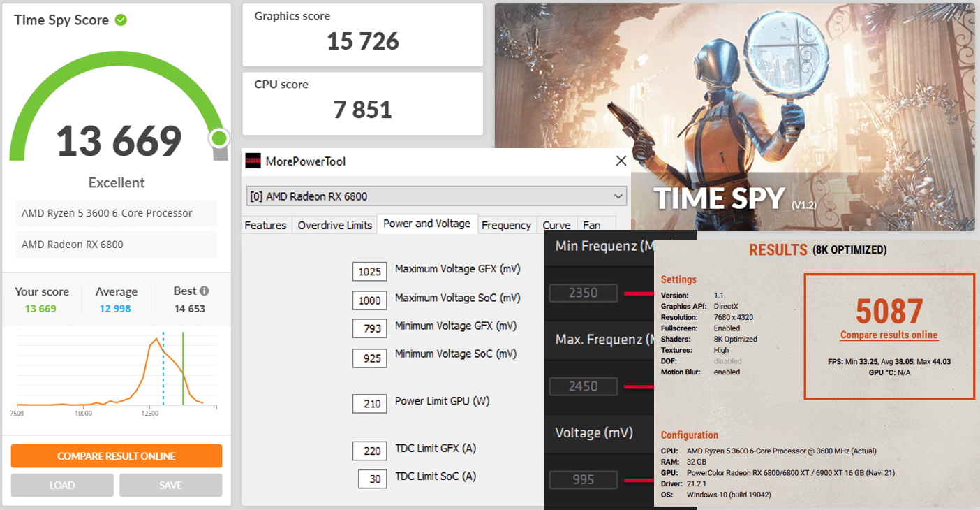Click the green verified checkmark icon

point(121,20)
